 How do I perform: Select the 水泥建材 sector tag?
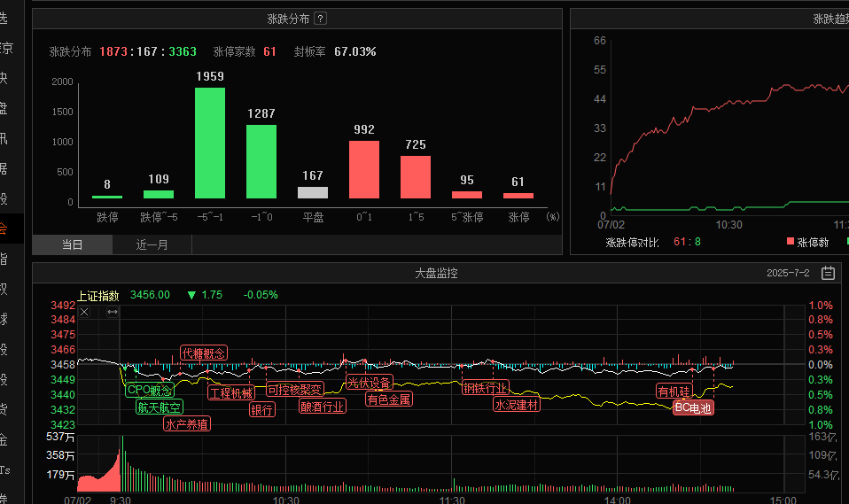pyautogui.click(x=517, y=405)
